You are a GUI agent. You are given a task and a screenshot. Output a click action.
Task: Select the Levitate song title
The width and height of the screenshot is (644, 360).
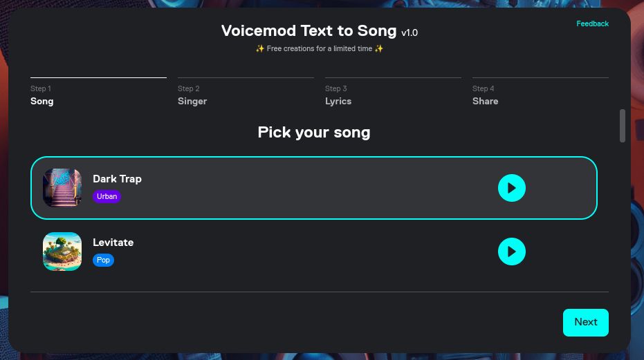tap(113, 243)
